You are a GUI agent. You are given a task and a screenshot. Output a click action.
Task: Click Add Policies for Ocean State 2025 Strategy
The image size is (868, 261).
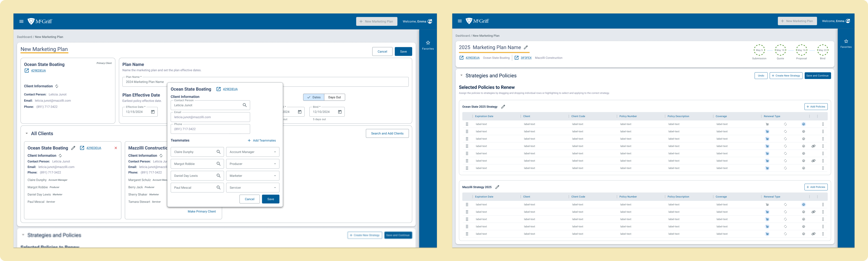[x=816, y=107]
